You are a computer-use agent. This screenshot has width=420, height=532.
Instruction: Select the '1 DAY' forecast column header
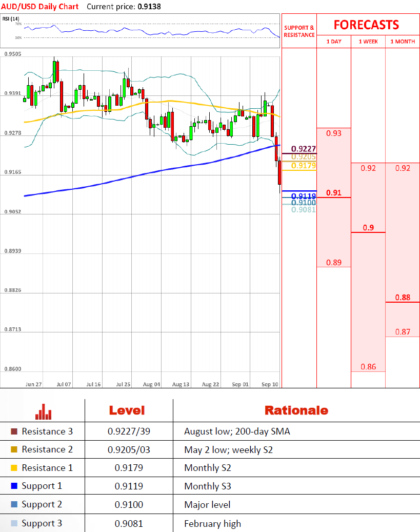click(334, 42)
